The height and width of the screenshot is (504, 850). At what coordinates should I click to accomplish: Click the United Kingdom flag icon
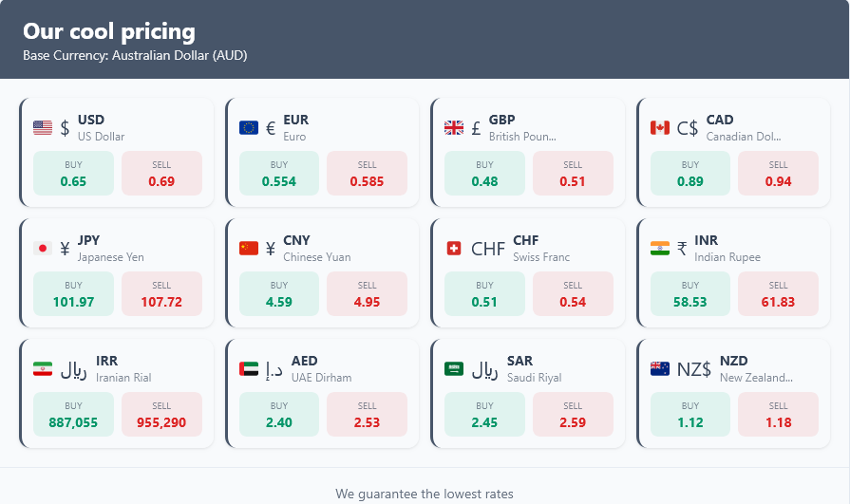pyautogui.click(x=454, y=127)
